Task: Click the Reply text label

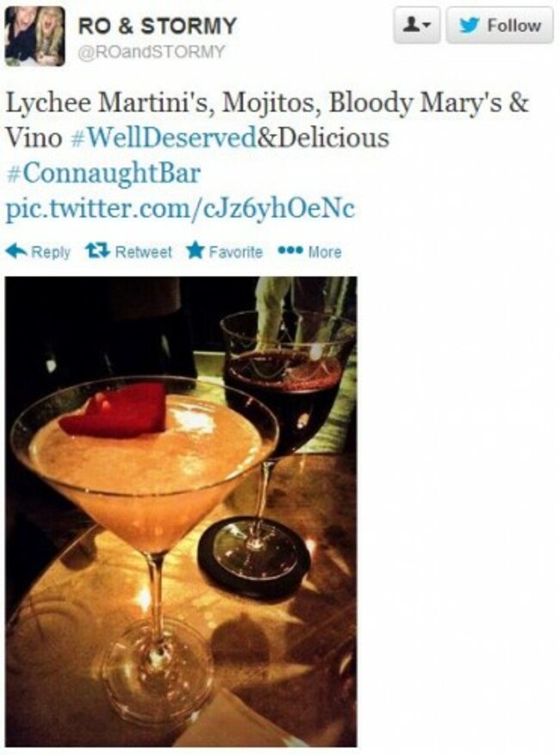Action: point(51,252)
